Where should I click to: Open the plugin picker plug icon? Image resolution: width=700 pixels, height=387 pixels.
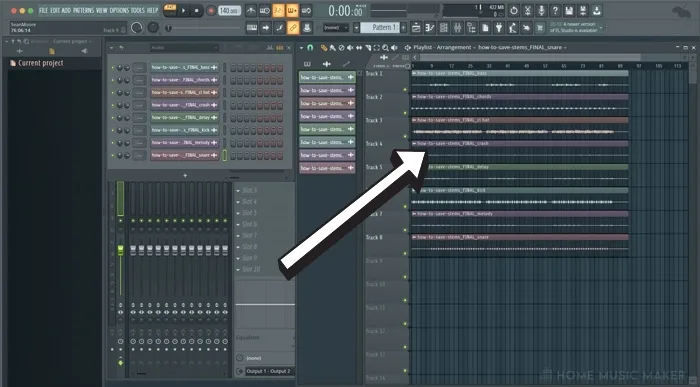[499, 28]
